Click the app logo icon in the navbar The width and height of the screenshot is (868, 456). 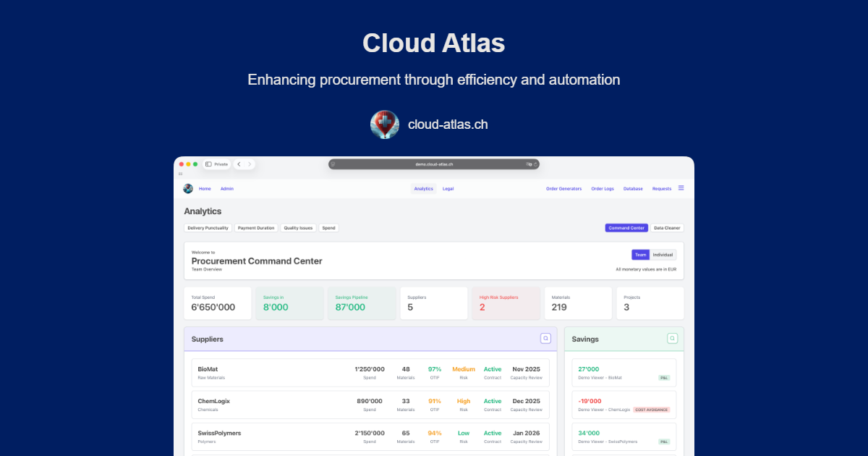tap(188, 188)
